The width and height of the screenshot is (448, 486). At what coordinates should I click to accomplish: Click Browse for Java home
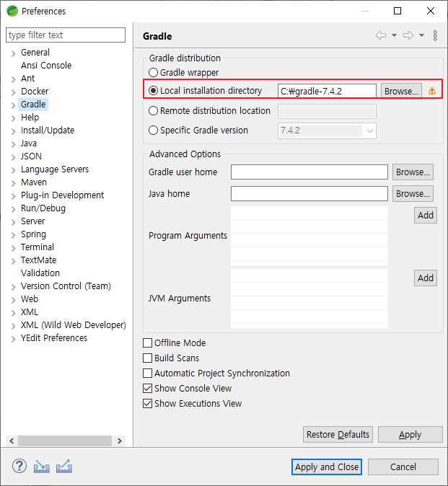click(413, 194)
